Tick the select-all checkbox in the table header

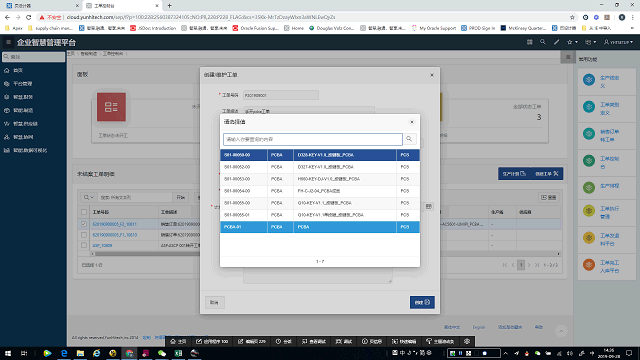tap(84, 212)
